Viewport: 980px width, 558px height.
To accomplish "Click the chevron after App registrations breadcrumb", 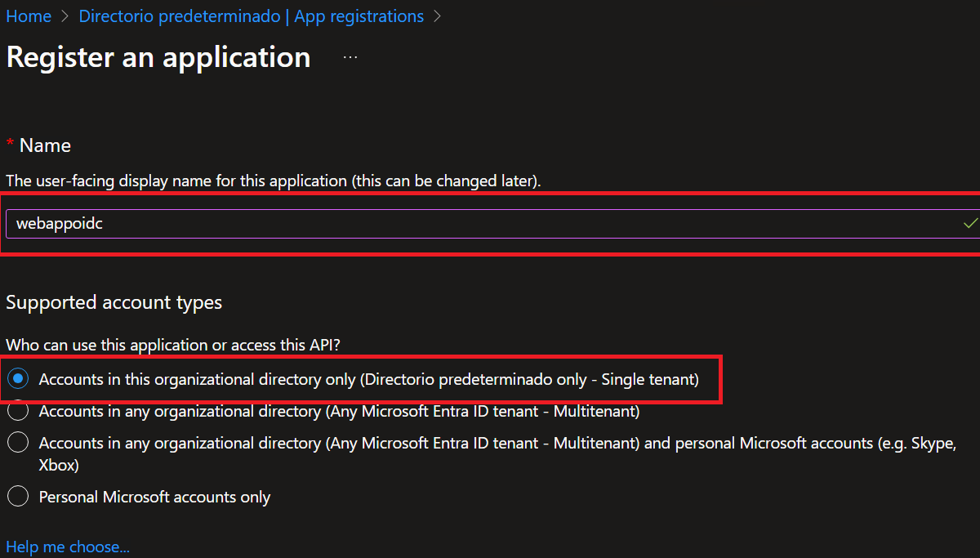I will tap(437, 16).
